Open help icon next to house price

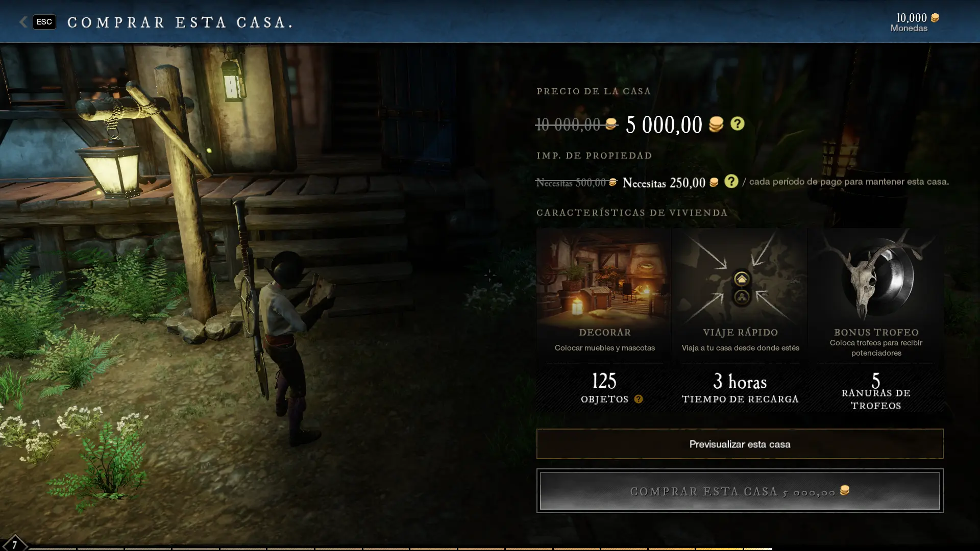(737, 123)
